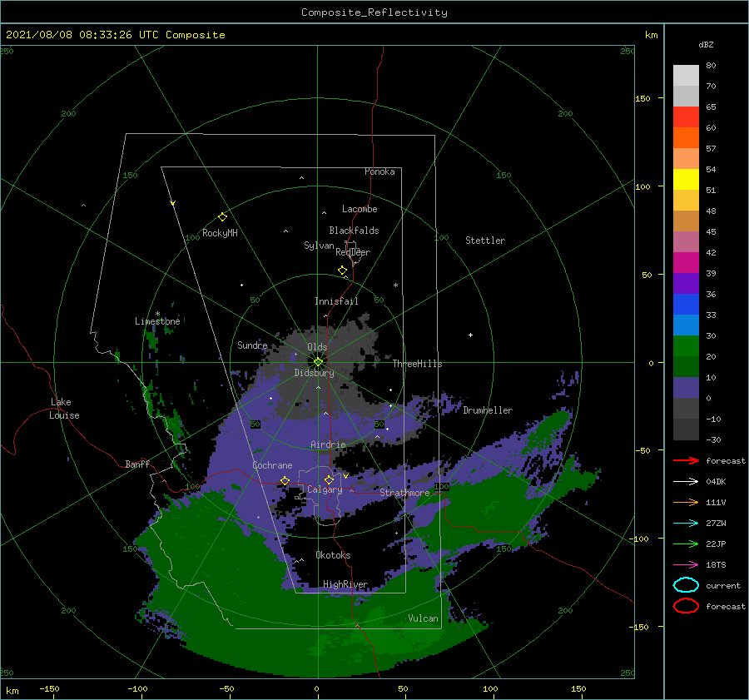Click the Lacombe town label

(360, 209)
